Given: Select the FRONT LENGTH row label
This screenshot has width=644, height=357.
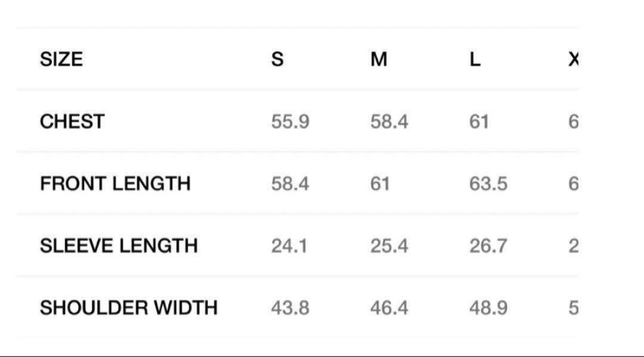Looking at the screenshot, I should [116, 184].
